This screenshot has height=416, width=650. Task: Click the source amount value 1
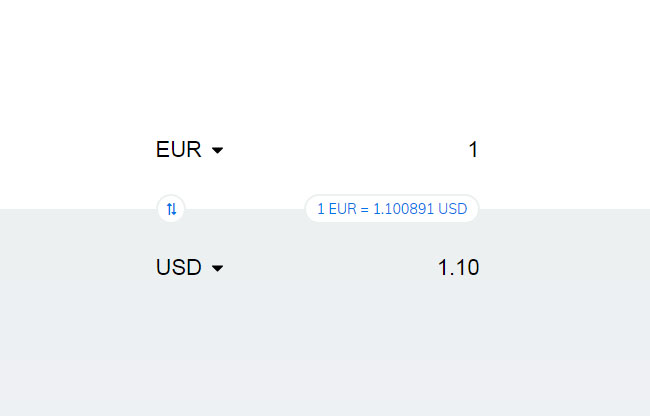[473, 150]
